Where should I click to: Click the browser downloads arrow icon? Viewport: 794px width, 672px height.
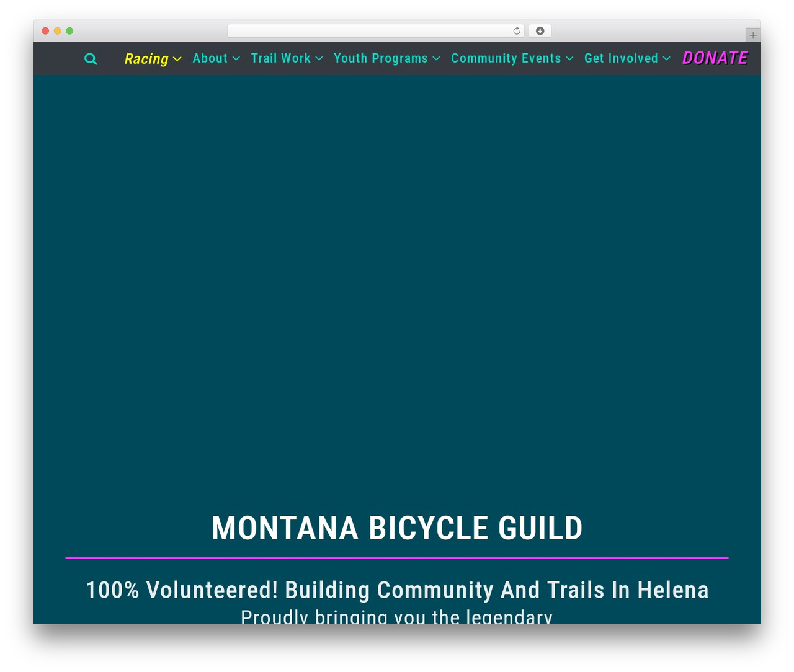(x=540, y=31)
